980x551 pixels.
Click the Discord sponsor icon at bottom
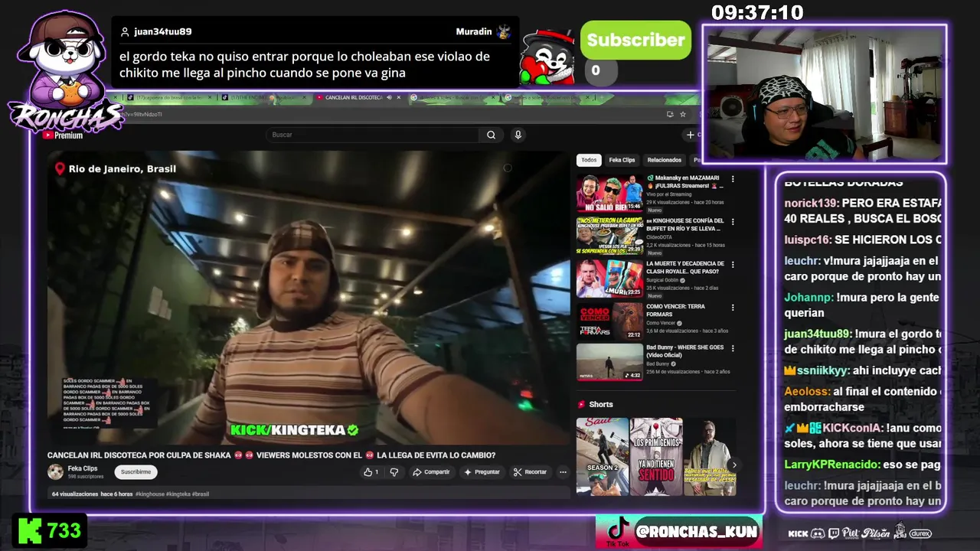point(818,533)
